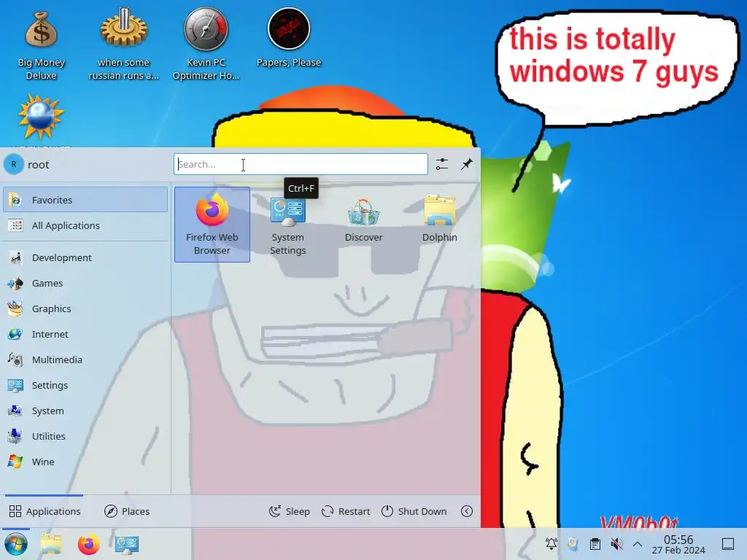747x560 pixels.
Task: Expand hidden system tray icons
Action: (x=637, y=544)
